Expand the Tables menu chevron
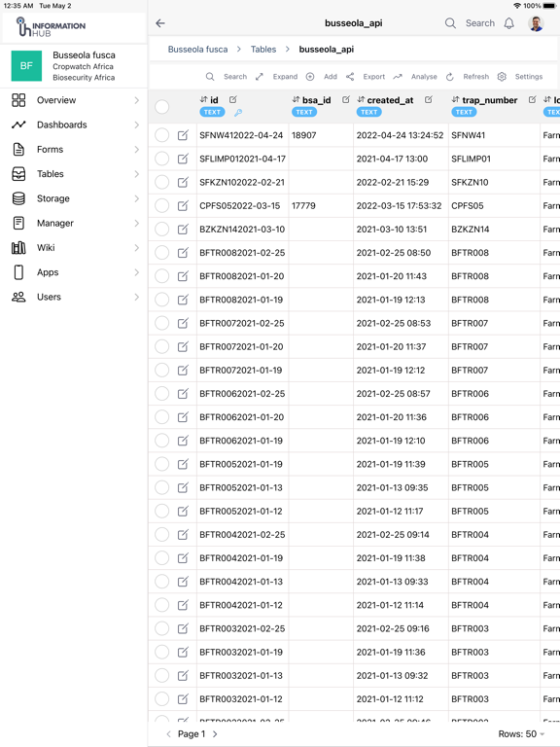 pos(137,174)
